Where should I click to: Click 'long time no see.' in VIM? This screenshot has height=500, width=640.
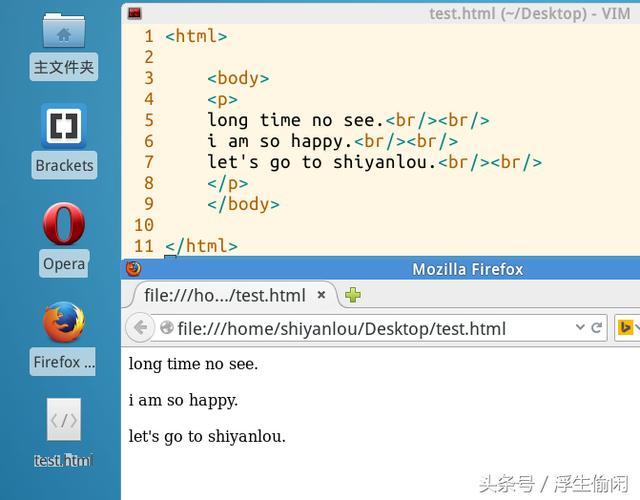point(296,120)
